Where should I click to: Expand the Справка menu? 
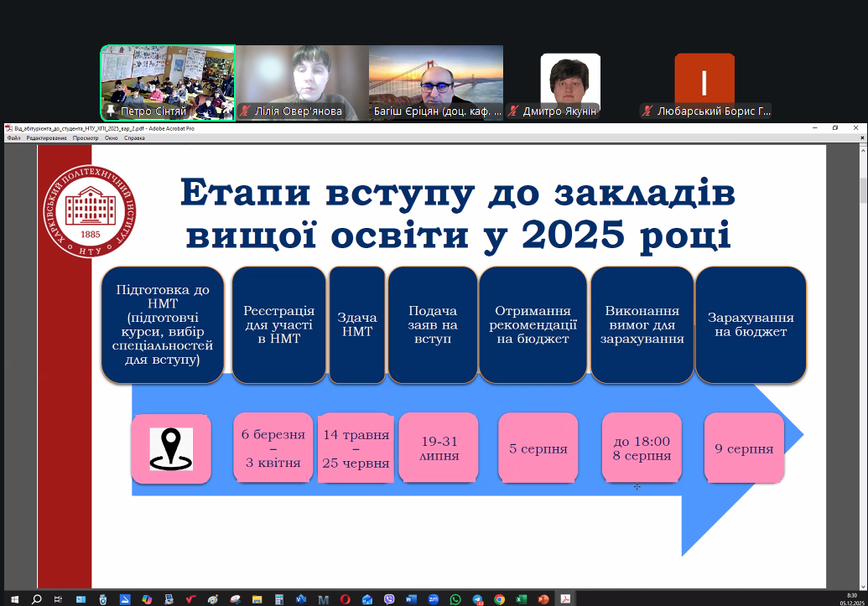134,137
